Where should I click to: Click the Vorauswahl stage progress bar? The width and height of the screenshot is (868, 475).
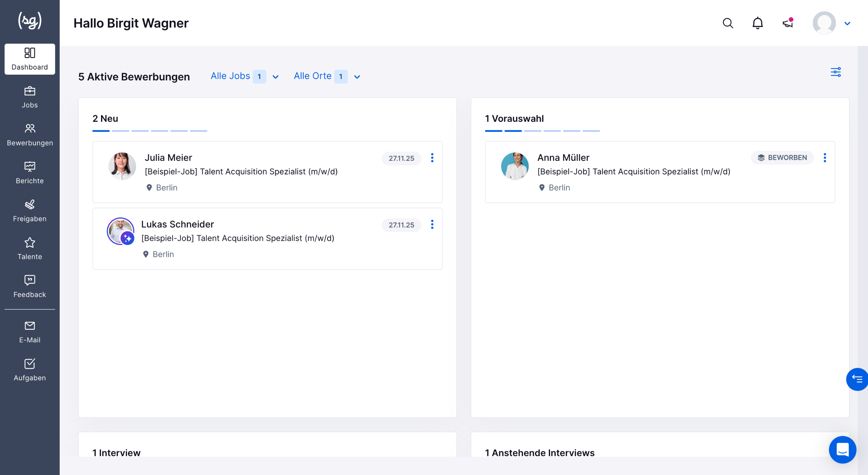click(x=542, y=131)
